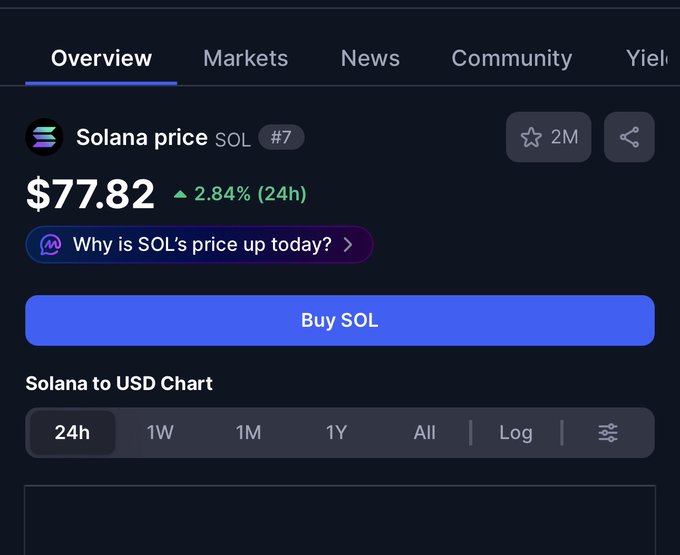
Task: Select the All chart range
Action: [425, 432]
